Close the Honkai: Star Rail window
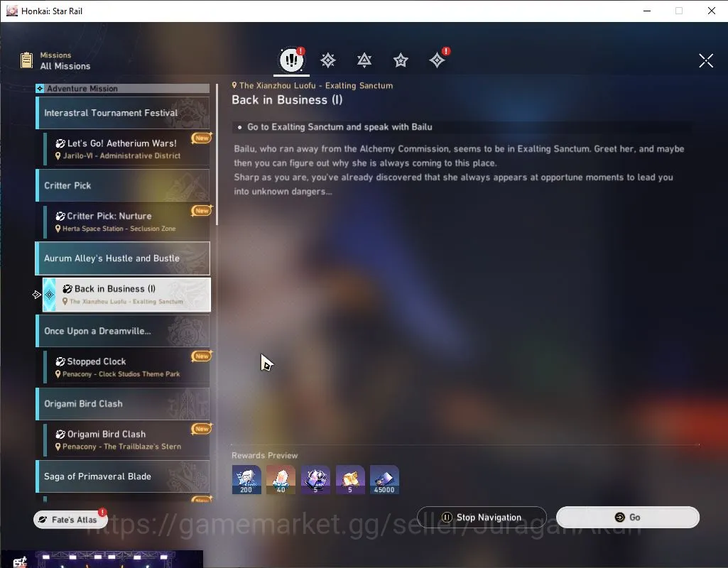Image resolution: width=728 pixels, height=568 pixels. [711, 11]
